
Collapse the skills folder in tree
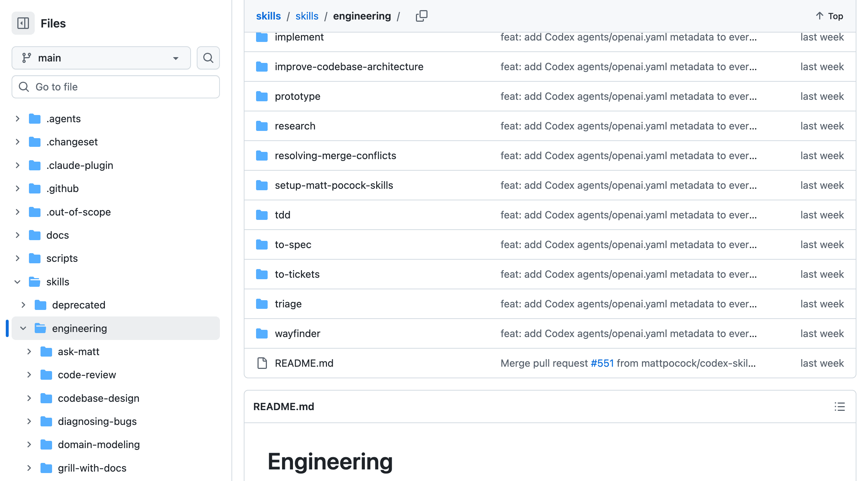point(17,282)
